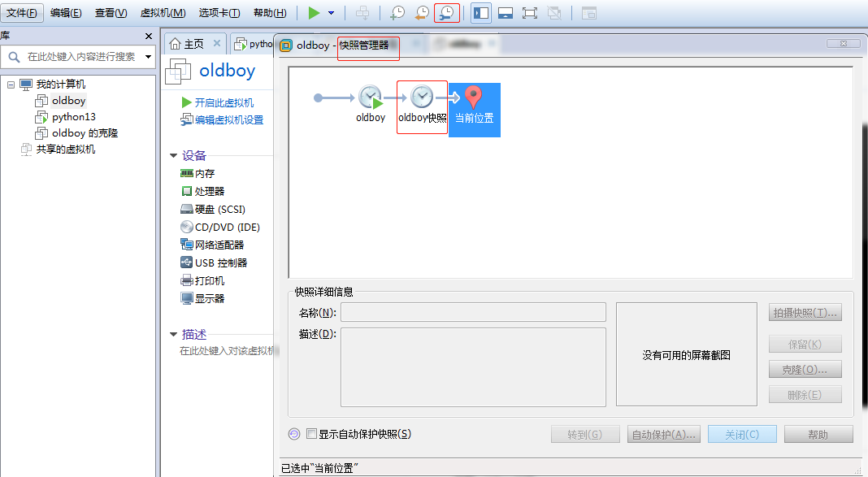Select 共享的虚拟机 in the library
The image size is (868, 477).
66,149
